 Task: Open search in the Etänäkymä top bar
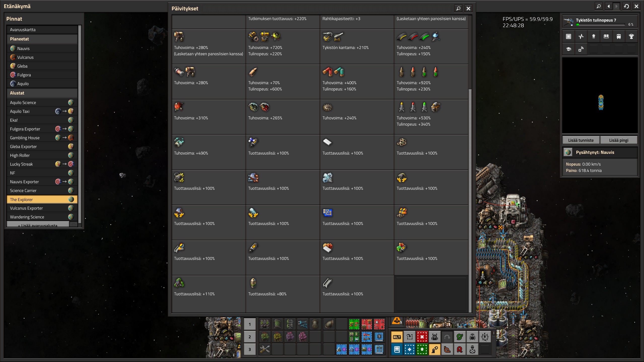coord(599,6)
